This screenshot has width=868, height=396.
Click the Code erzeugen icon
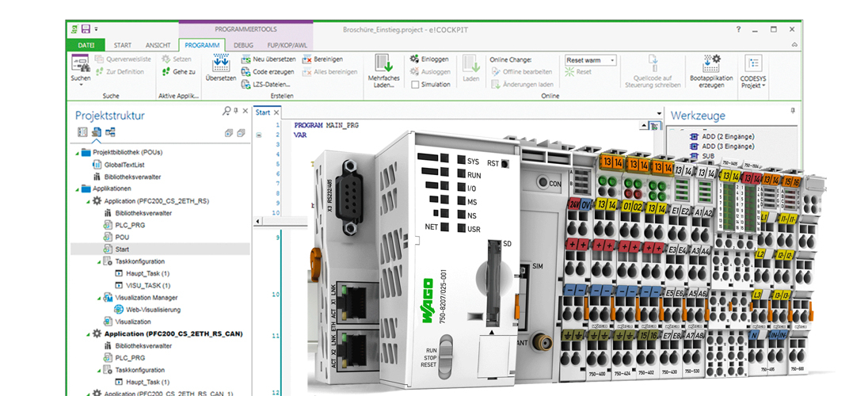(247, 71)
